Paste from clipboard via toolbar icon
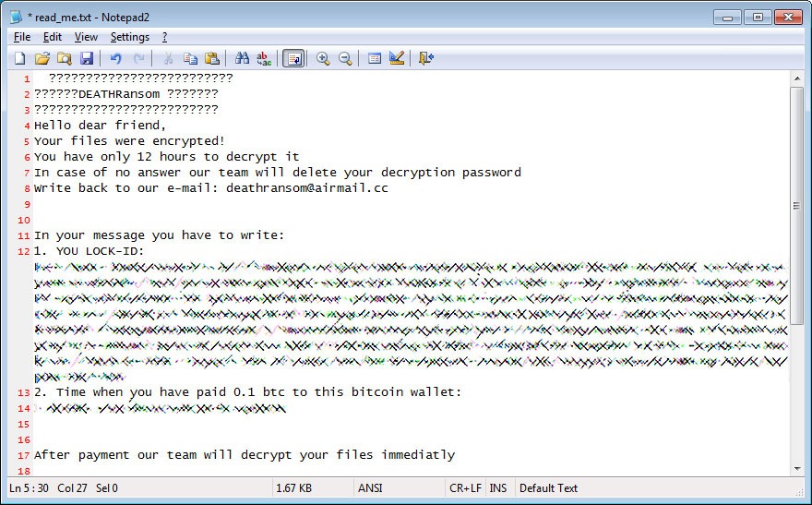 [x=212, y=58]
